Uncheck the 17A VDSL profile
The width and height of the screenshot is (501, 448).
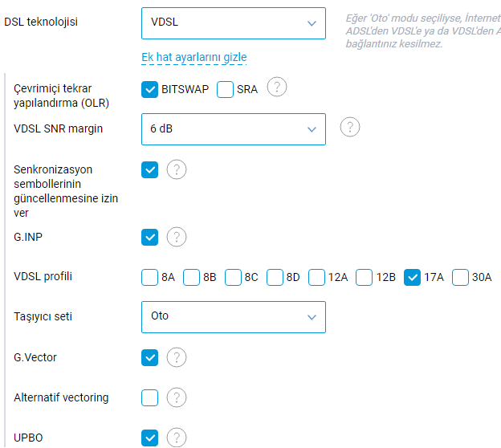coord(412,277)
